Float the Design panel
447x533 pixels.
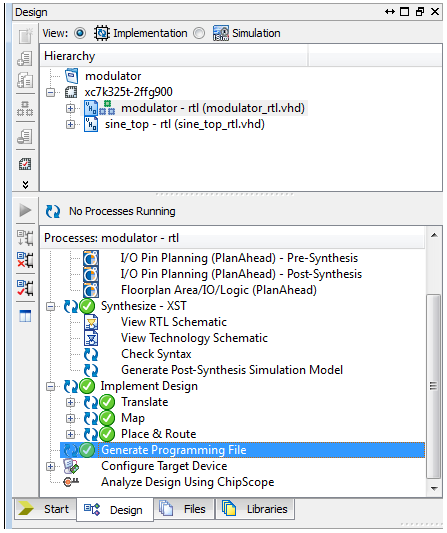(420, 12)
